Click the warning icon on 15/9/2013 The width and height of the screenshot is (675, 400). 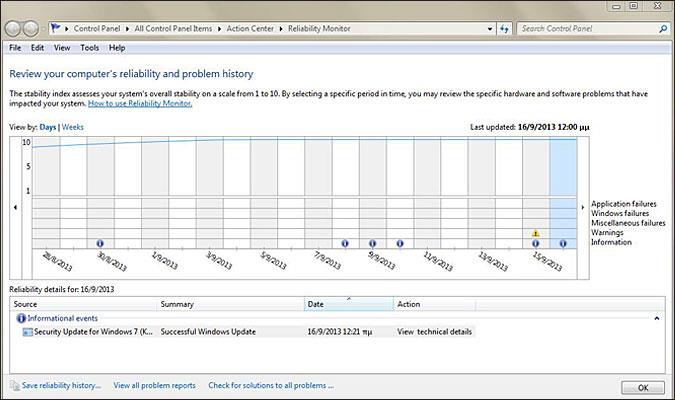536,233
